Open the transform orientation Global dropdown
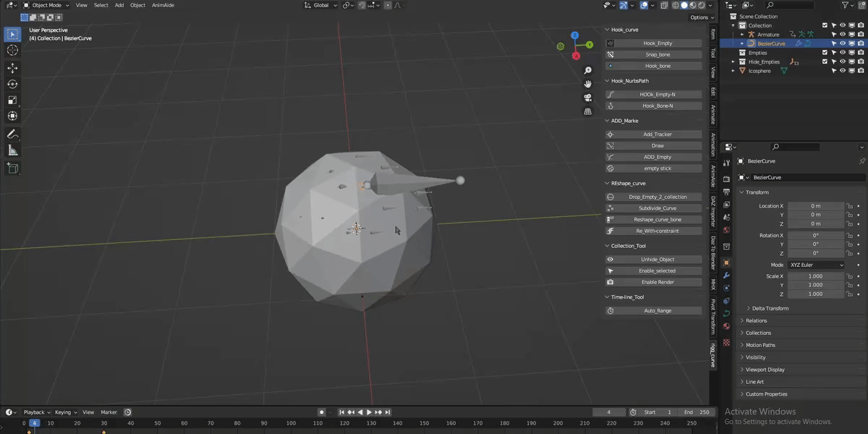This screenshot has width=868, height=434. [x=320, y=4]
